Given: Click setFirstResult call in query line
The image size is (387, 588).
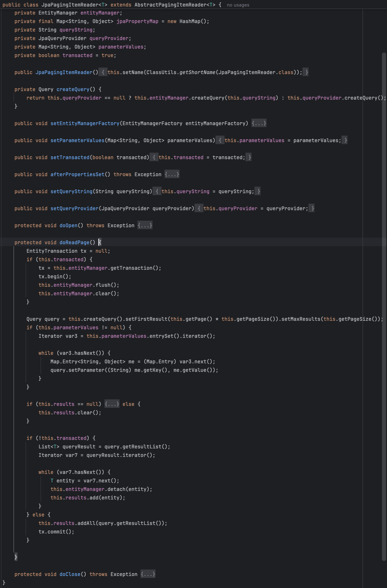Looking at the screenshot, I should pyautogui.click(x=146, y=319).
